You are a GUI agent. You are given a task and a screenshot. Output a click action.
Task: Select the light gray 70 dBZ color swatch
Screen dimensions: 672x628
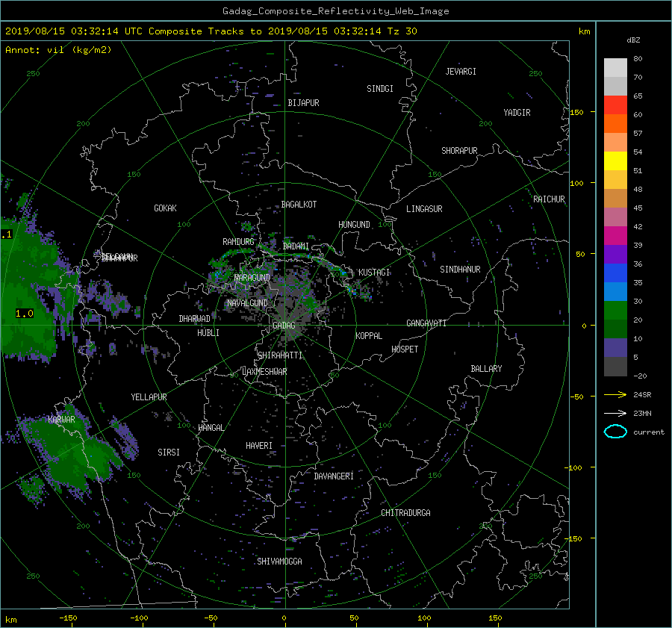615,68
